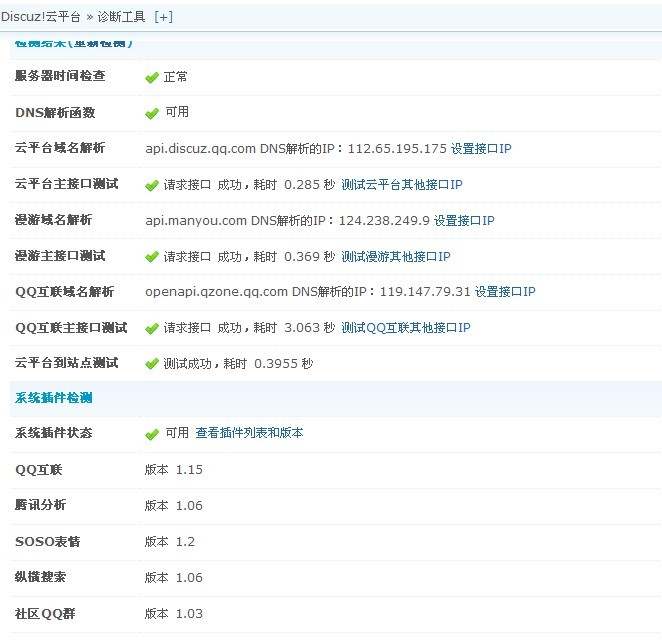Screen dimensions: 662x640
Task: Open 测试云平台其他接口IP link
Action: pyautogui.click(x=402, y=184)
